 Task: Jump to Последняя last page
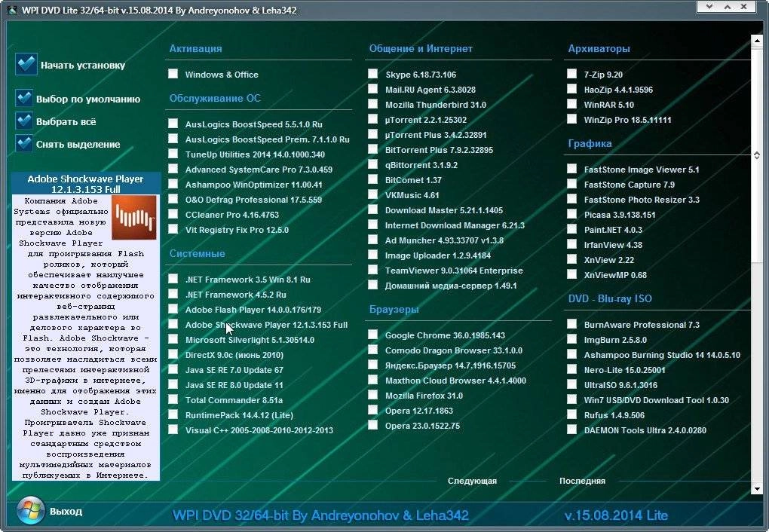[582, 481]
